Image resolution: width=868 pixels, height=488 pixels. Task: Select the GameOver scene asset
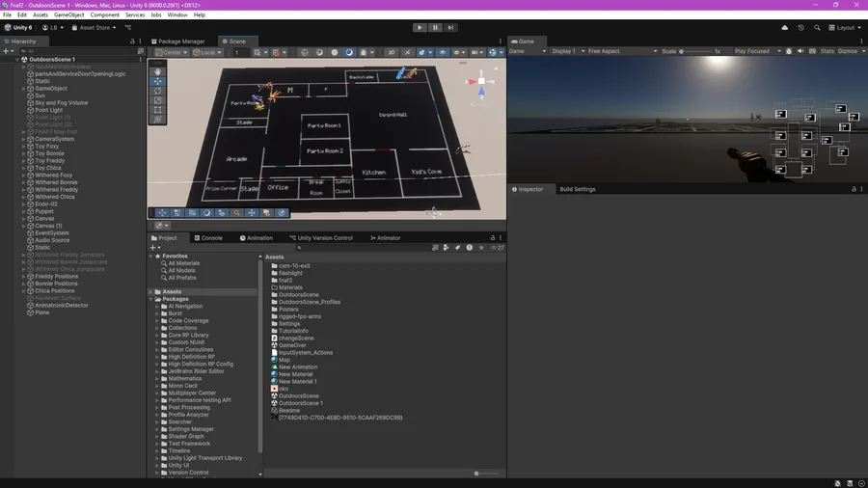(291, 345)
